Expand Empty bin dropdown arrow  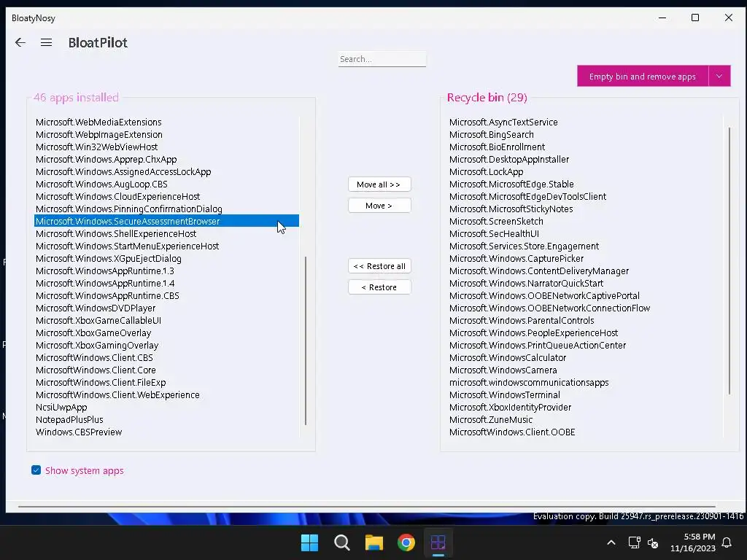pos(719,76)
